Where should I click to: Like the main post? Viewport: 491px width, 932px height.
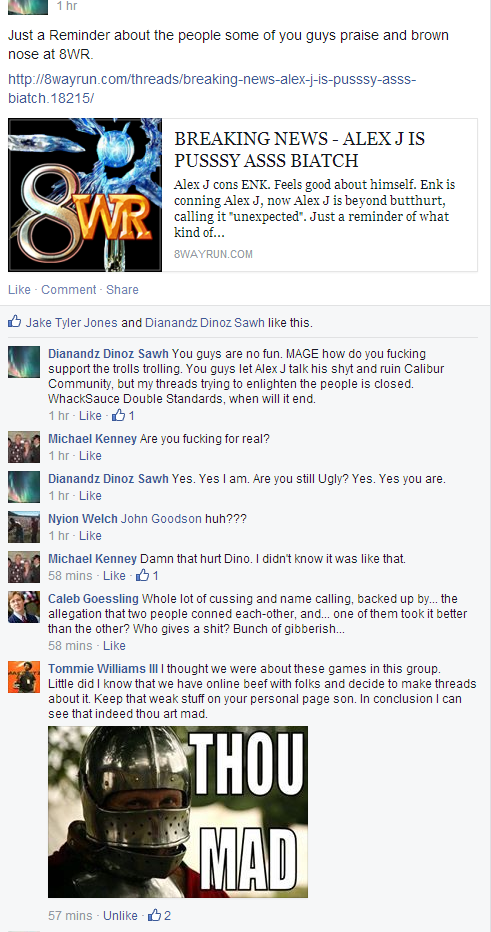point(19,289)
